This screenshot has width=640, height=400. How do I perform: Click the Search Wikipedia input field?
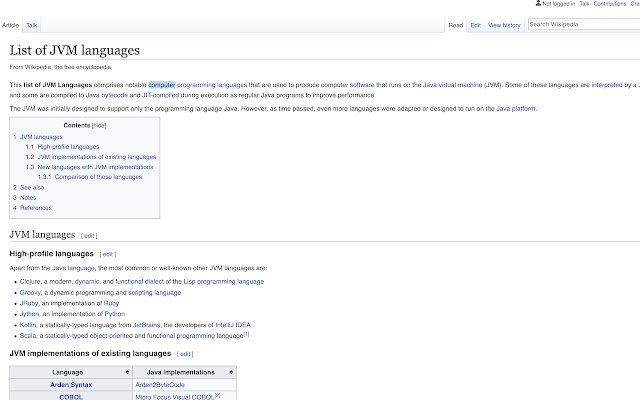[584, 24]
